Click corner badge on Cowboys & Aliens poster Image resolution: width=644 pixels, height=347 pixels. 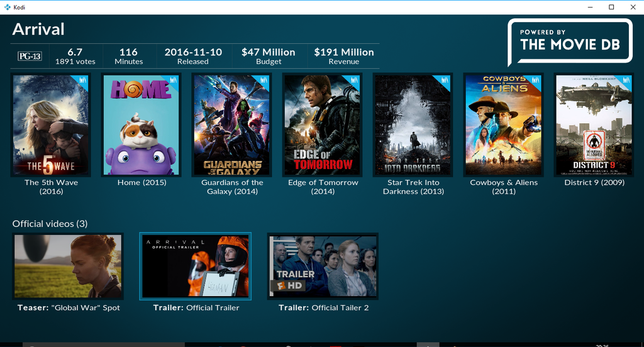tap(535, 80)
